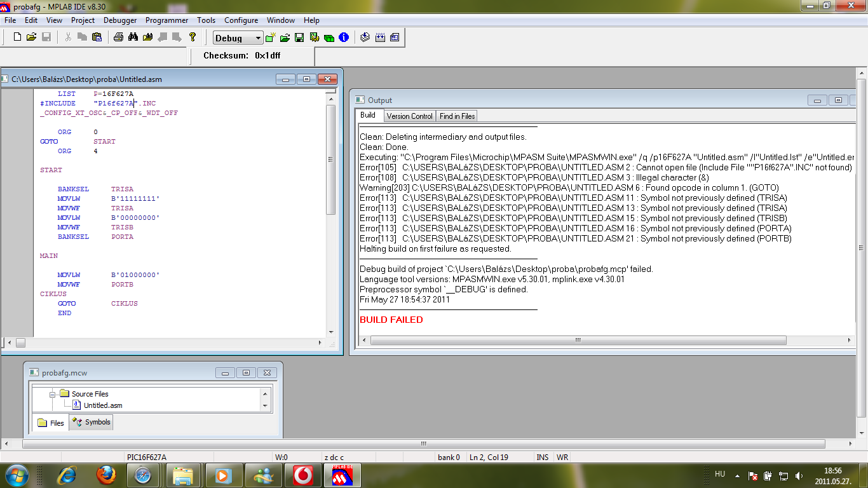The width and height of the screenshot is (868, 488).
Task: Open the Tools menu
Action: (x=207, y=20)
